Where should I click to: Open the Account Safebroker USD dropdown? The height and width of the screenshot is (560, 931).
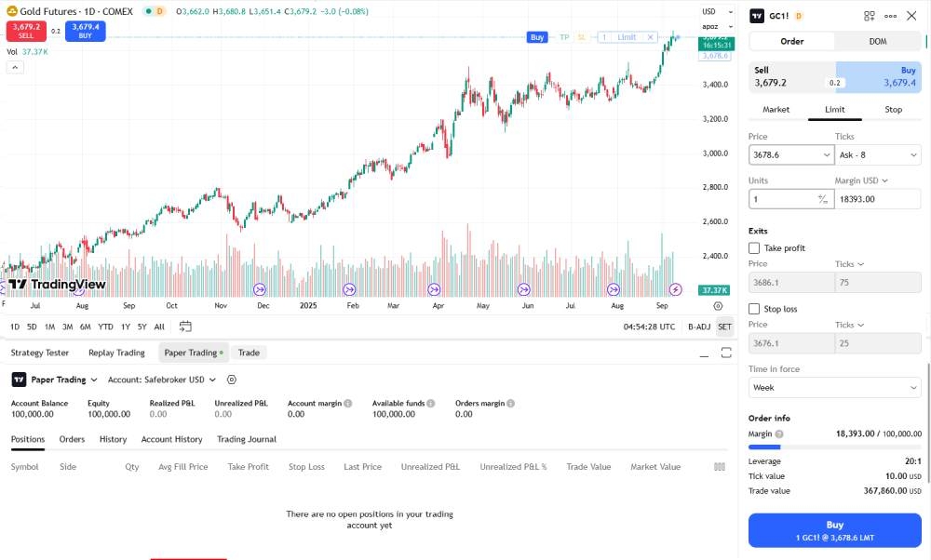[x=162, y=380]
